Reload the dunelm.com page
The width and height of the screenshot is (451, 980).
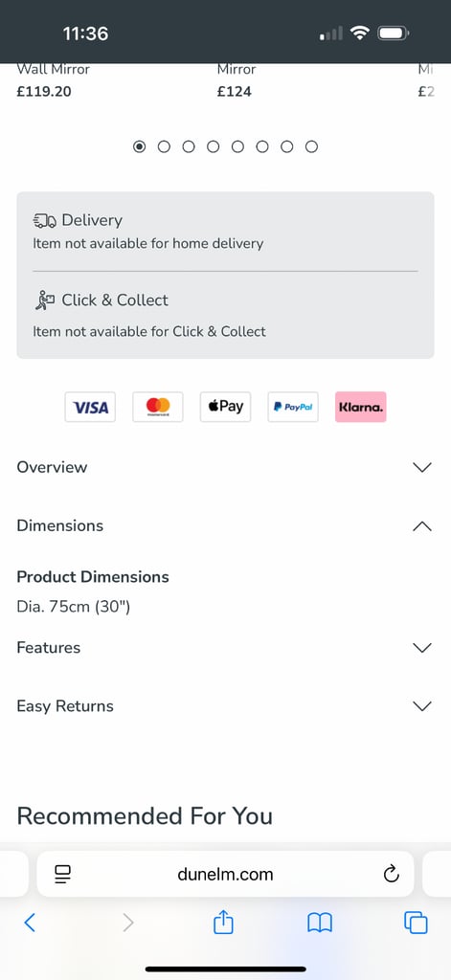click(x=392, y=874)
